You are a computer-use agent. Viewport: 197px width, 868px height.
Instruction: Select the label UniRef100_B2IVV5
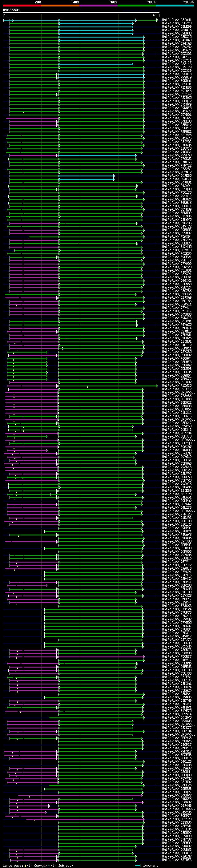click(177, 135)
